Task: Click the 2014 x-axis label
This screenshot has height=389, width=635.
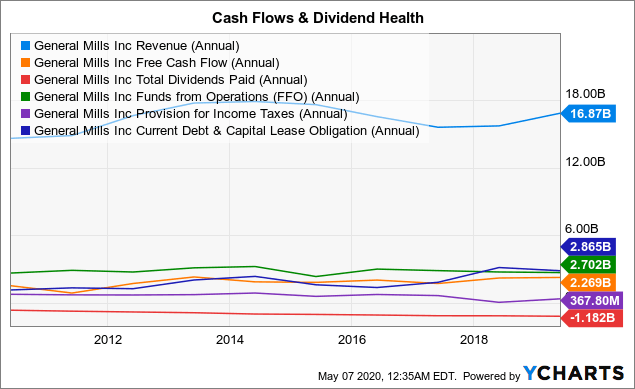Action: [x=230, y=339]
